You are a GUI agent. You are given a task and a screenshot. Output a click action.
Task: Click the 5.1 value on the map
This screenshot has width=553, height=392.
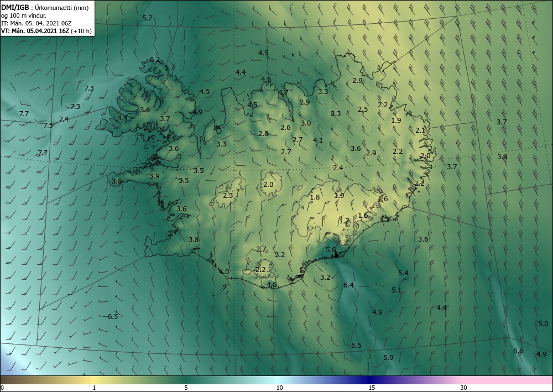(x=397, y=290)
